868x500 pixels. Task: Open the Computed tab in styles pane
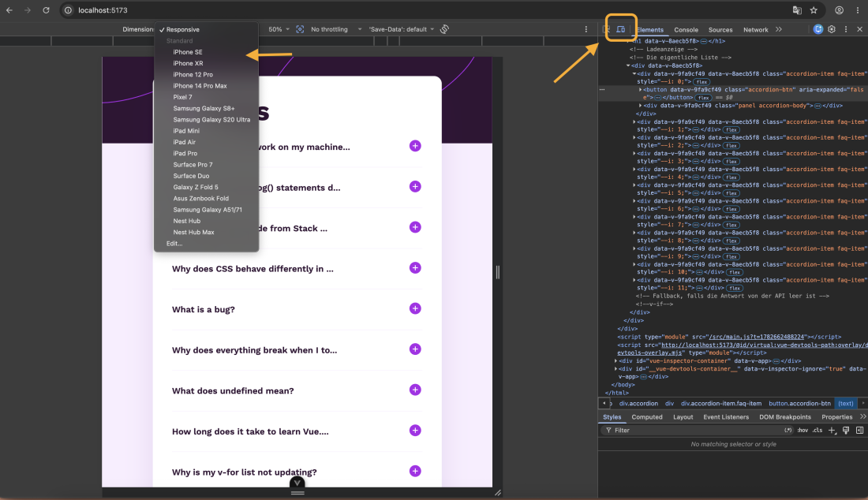(x=646, y=417)
